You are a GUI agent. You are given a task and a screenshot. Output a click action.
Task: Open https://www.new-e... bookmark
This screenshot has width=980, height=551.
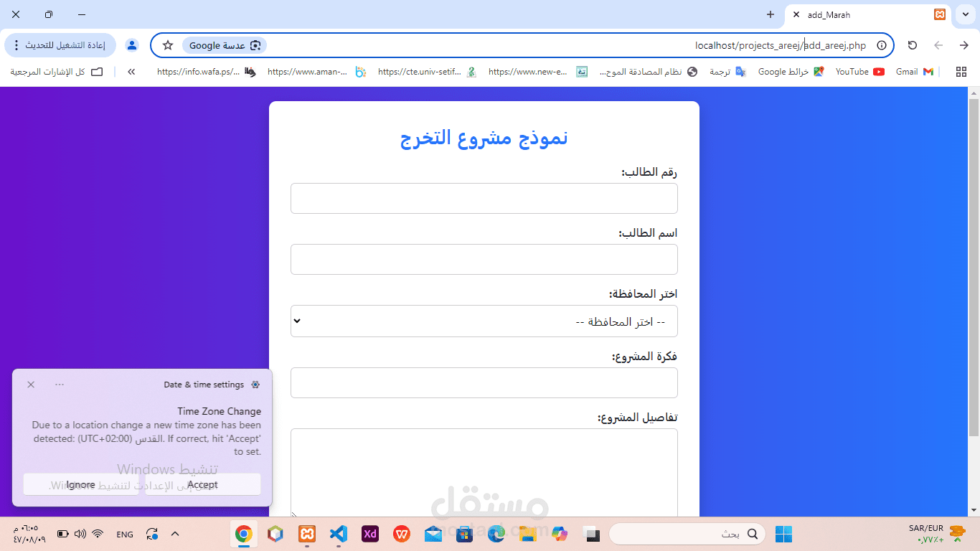(x=538, y=72)
